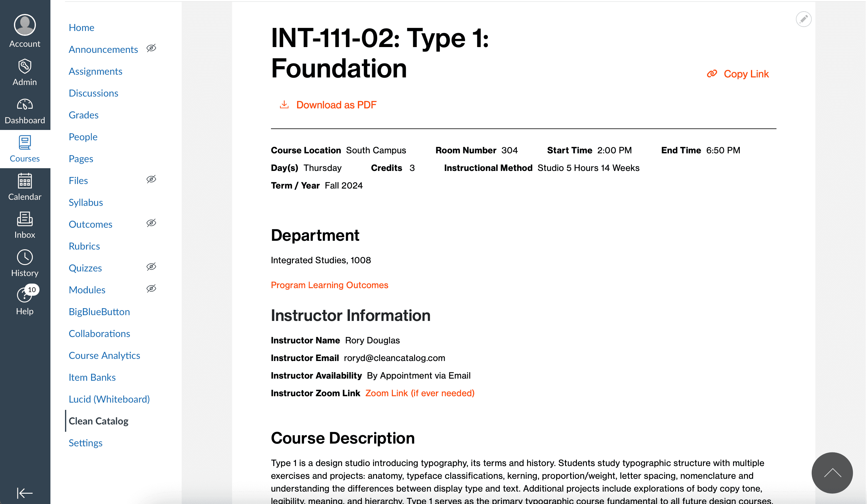The height and width of the screenshot is (504, 867).
Task: Collapse the global navigation sidebar arrow
Action: click(x=25, y=493)
